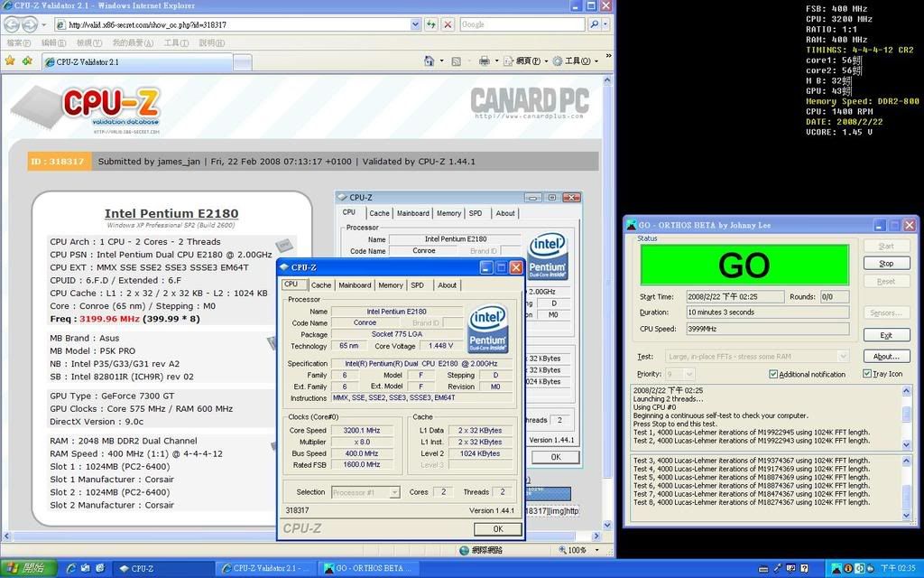
Task: Toggle Tray Icon checkbox in ORTHOS
Action: (867, 373)
